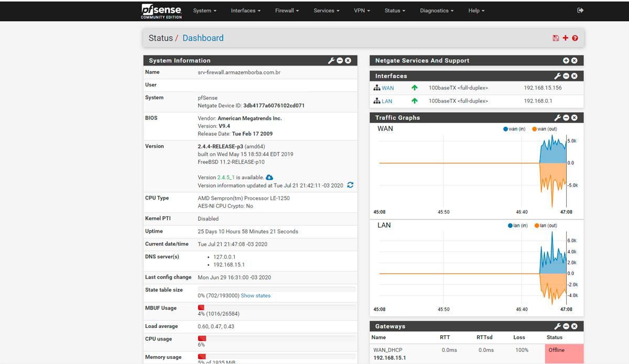Click the green up arrow for WAN

point(415,88)
